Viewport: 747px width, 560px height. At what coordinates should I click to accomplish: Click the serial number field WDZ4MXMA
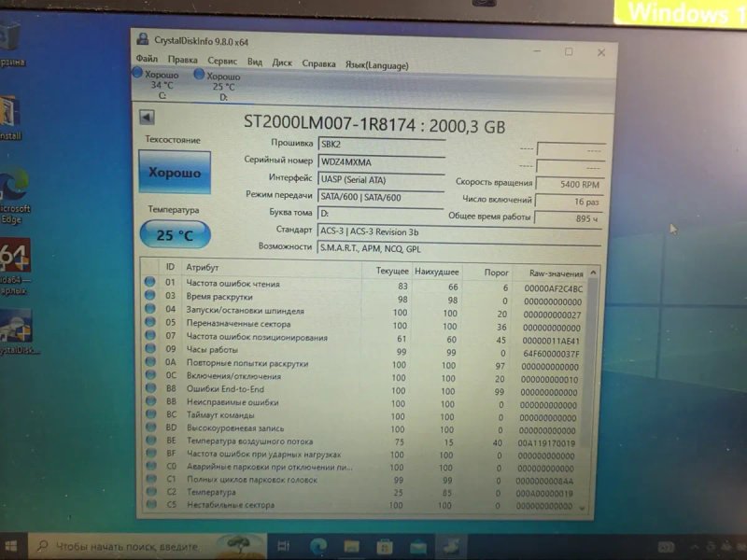tap(382, 161)
